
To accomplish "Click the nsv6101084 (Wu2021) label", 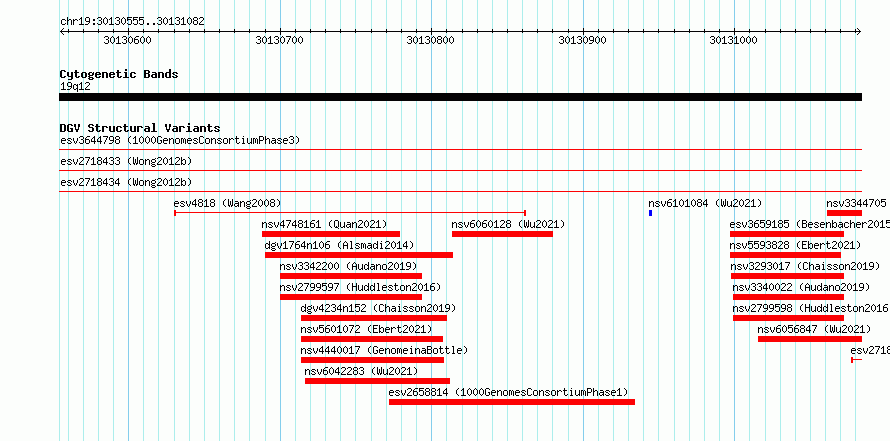I will [x=705, y=203].
